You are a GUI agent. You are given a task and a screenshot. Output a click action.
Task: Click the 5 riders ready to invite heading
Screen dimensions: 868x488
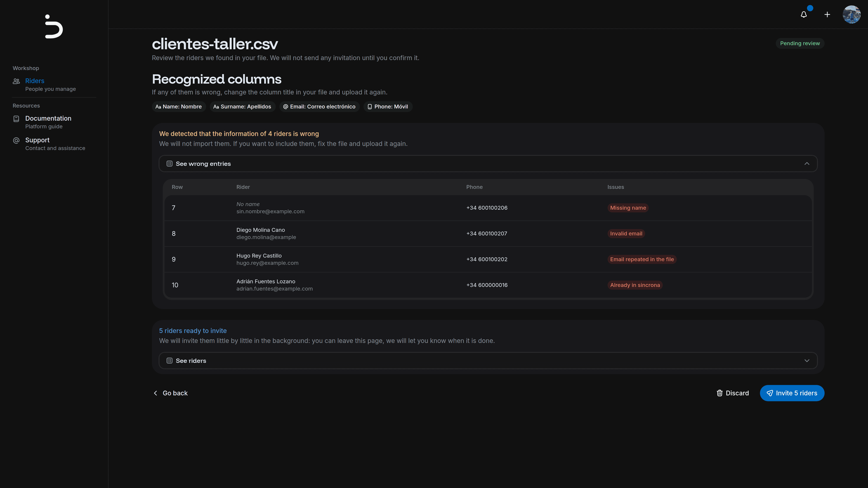point(193,331)
